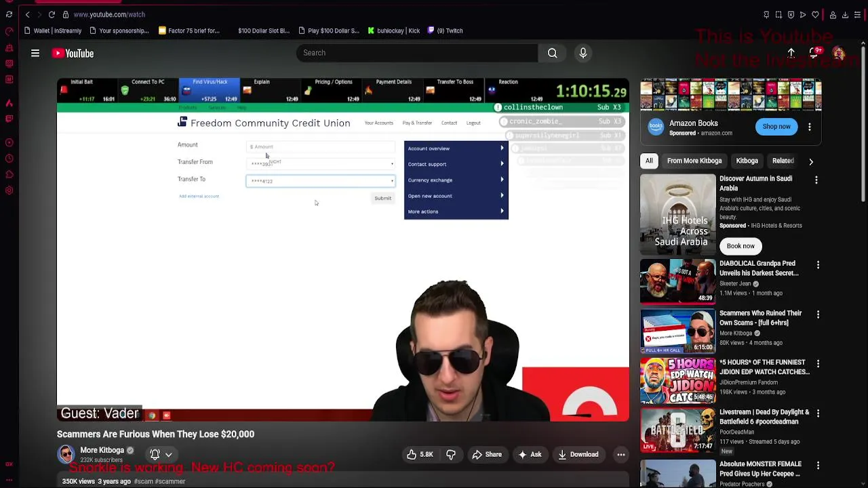Click the player arrow icon in browser toolbar

(x=803, y=14)
